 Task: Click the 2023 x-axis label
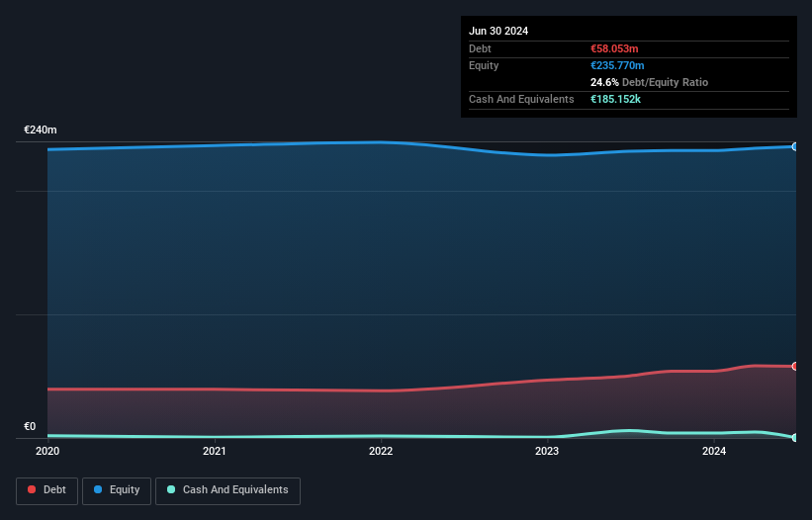coord(547,451)
